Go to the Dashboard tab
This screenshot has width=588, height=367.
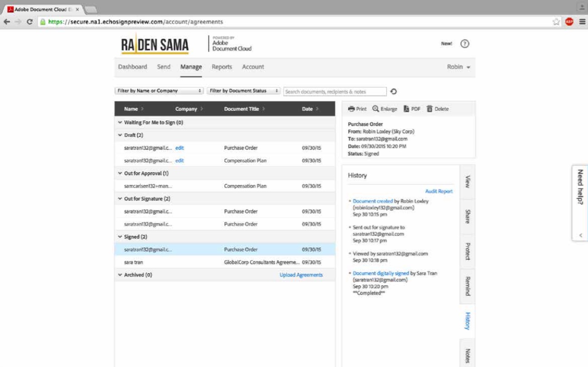click(x=133, y=67)
